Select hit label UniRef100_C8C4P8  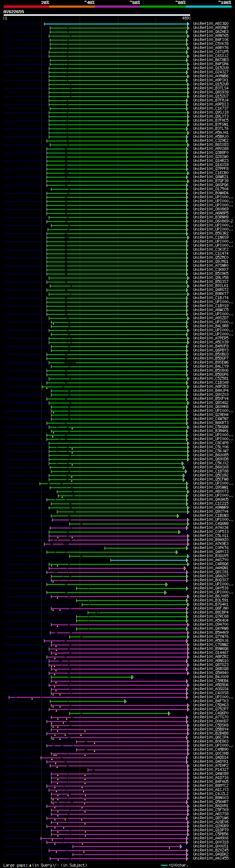pos(211,443)
